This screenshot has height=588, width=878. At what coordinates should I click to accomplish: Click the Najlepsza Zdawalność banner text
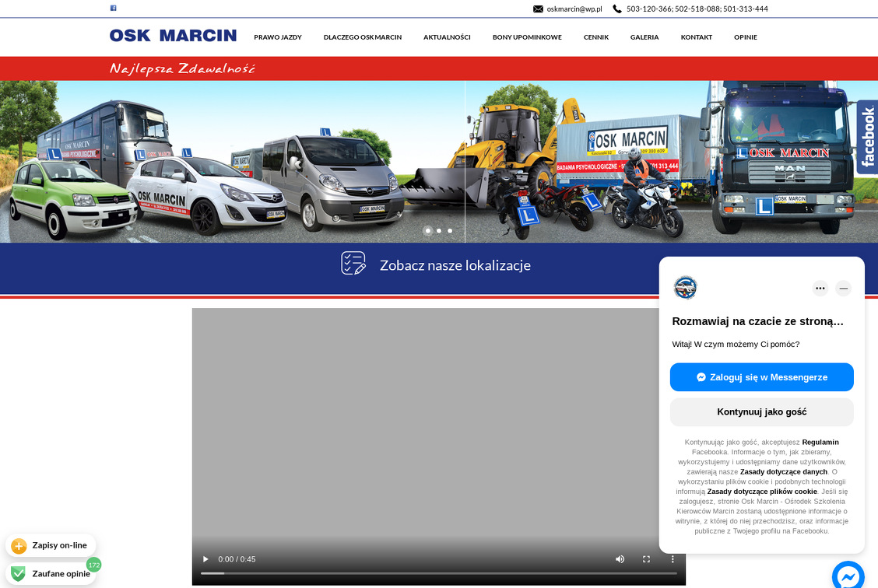point(183,68)
